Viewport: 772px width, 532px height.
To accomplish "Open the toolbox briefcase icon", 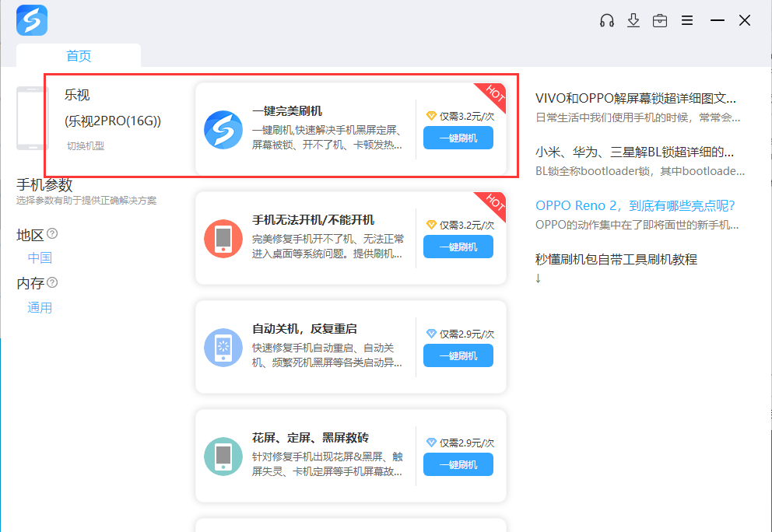I will 660,21.
